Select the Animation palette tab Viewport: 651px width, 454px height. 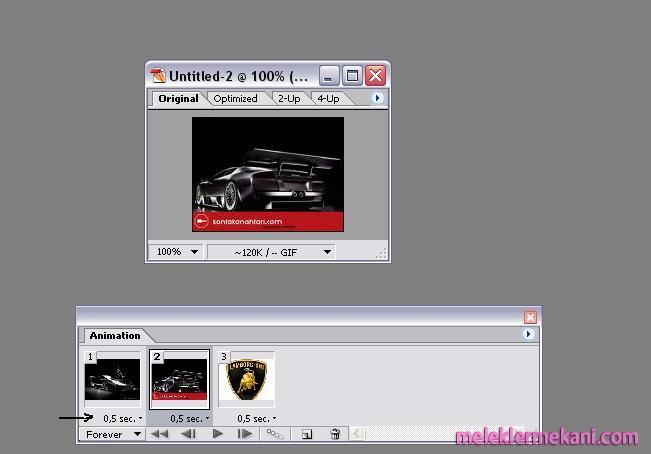[115, 336]
